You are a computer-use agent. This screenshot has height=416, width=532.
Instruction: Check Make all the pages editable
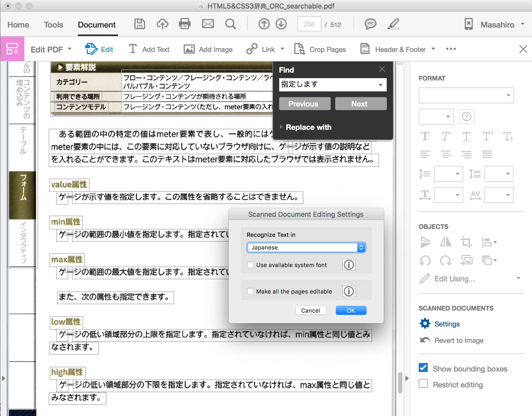(250, 291)
